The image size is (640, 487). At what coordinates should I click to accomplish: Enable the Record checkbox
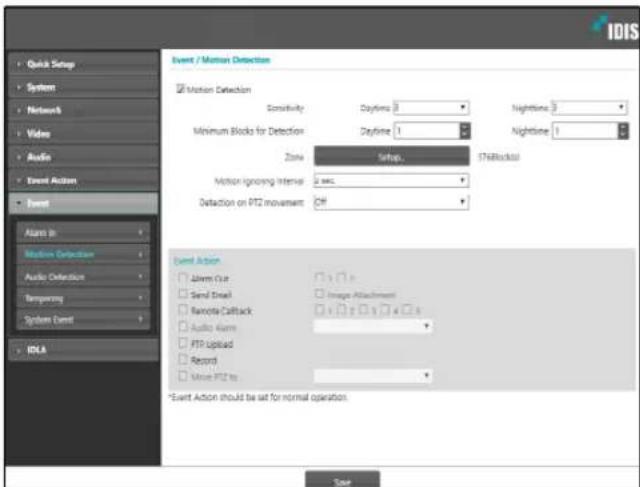182,359
